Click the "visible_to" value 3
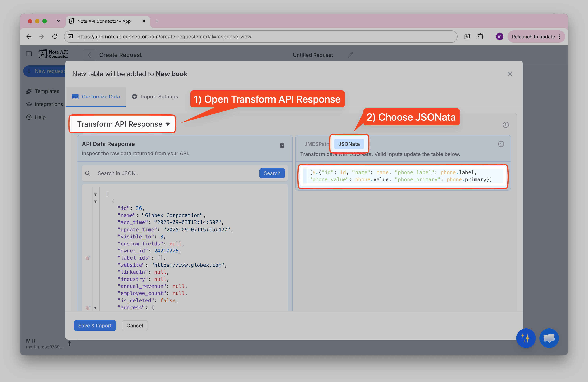588x382 pixels. coord(162,237)
